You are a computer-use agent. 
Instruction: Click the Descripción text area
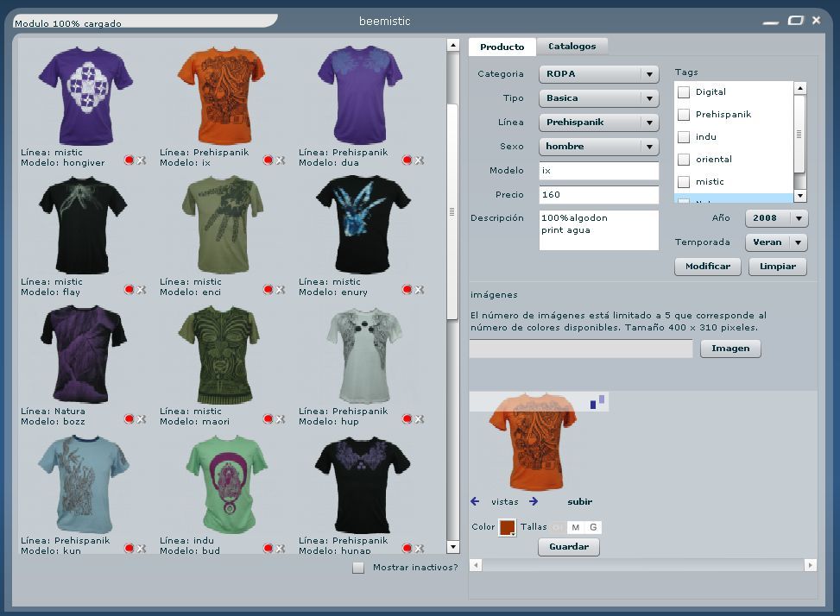599,230
